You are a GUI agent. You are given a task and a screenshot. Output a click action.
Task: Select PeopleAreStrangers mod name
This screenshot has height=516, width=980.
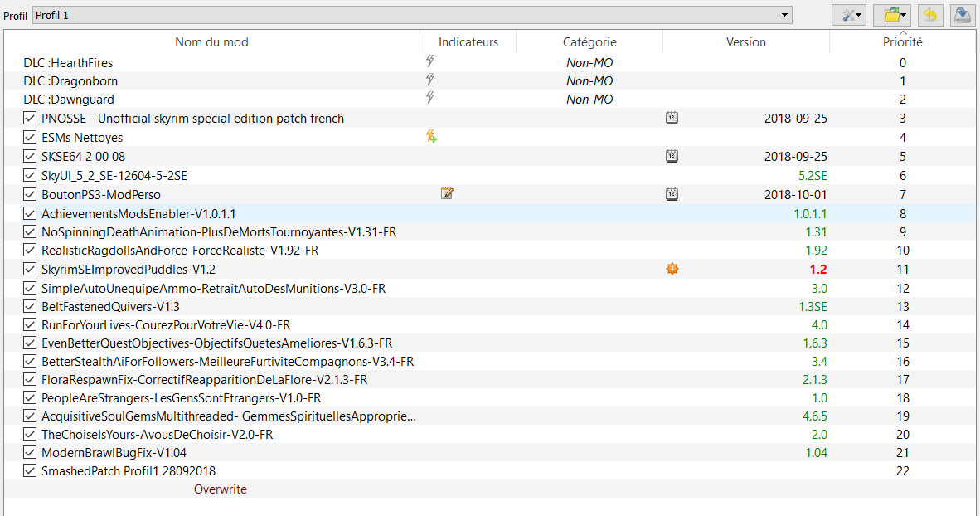click(182, 398)
